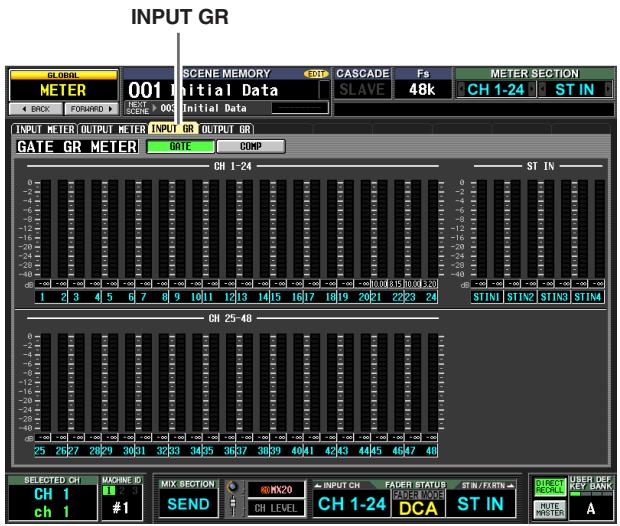Click the GLOBAL METER function display

[x=63, y=86]
